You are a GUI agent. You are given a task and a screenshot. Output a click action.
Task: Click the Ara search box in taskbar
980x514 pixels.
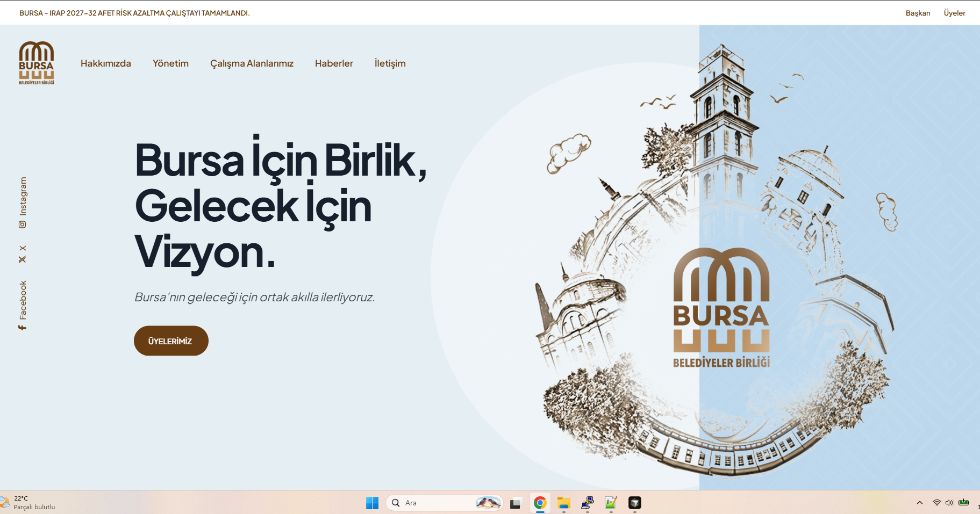444,503
